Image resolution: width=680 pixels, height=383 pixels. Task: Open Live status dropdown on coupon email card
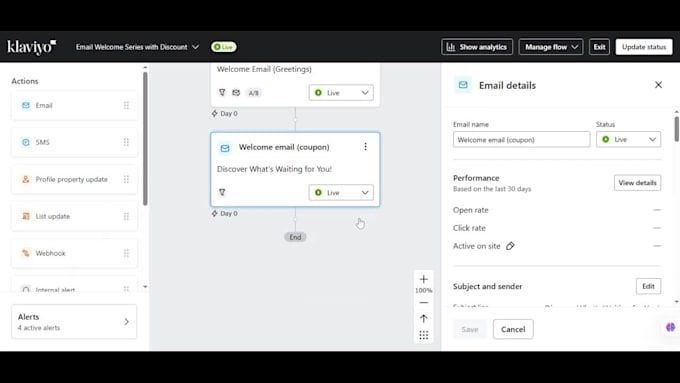(x=341, y=193)
